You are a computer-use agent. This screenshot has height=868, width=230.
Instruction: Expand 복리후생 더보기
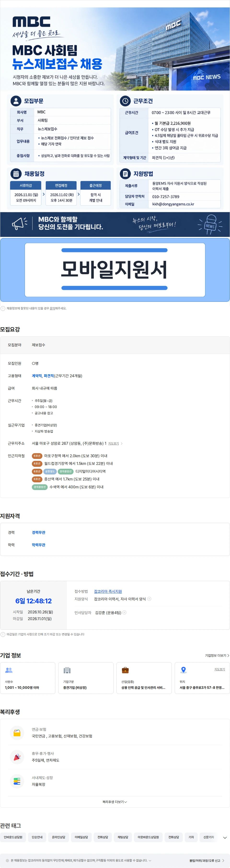[x=115, y=802]
